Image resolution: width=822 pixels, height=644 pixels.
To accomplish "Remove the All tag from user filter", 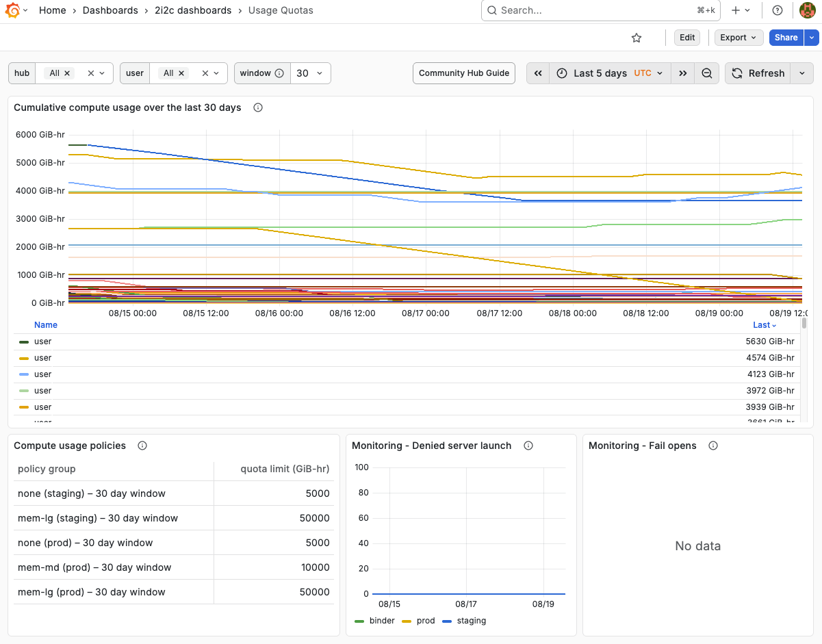I will click(x=181, y=73).
